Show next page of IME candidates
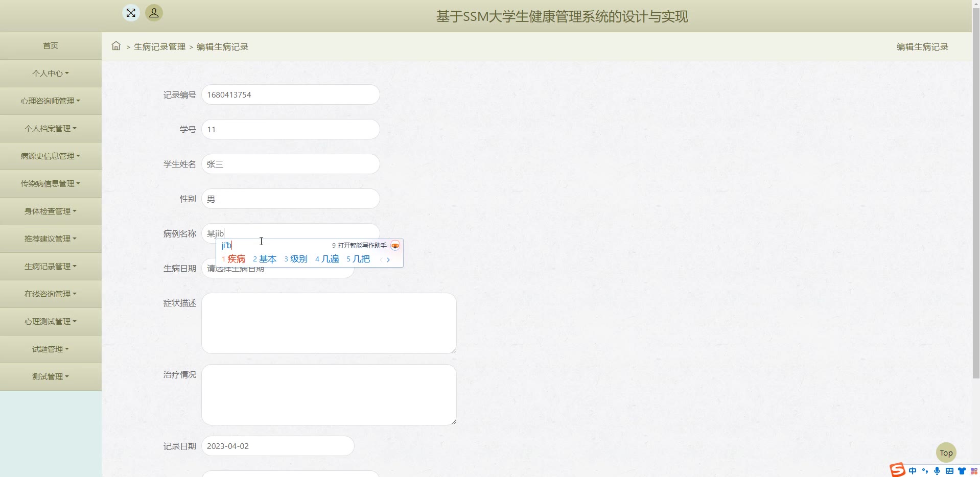 coord(388,259)
